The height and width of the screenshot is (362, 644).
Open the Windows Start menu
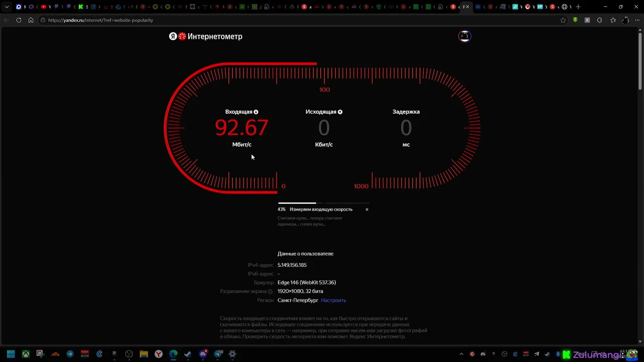tap(11, 354)
